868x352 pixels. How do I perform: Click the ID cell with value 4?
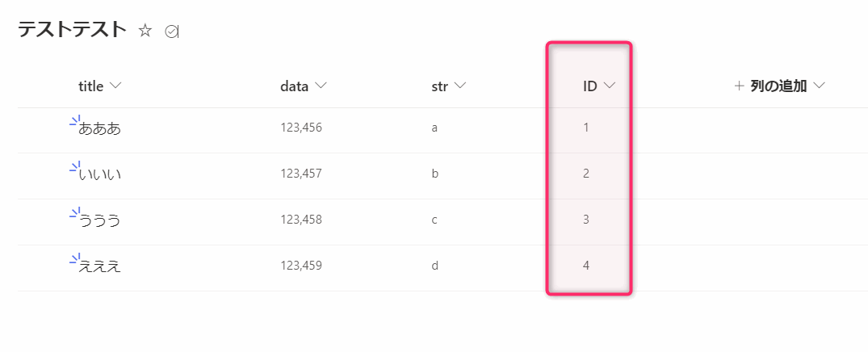[586, 265]
